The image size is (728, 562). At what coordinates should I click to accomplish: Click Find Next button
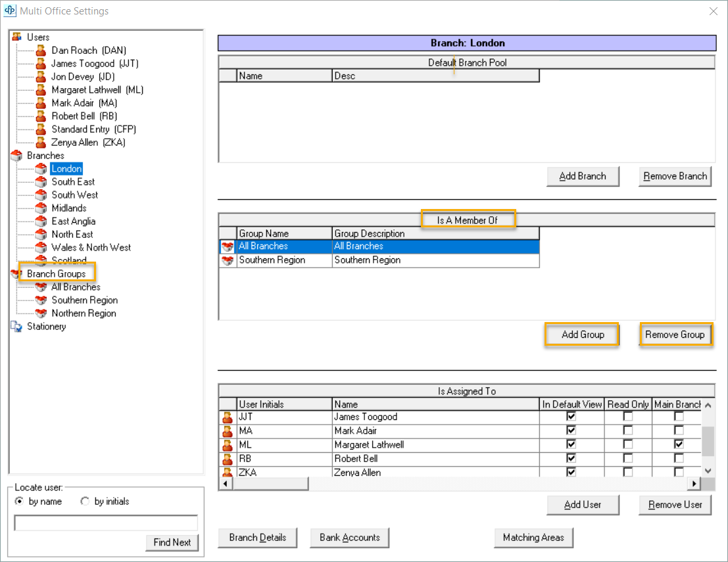click(172, 542)
